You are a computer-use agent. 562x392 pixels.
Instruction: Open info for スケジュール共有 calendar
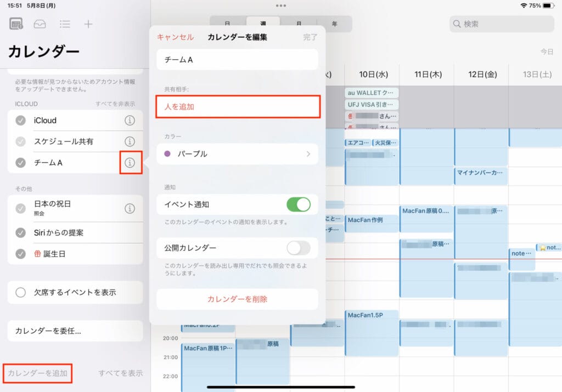click(130, 141)
